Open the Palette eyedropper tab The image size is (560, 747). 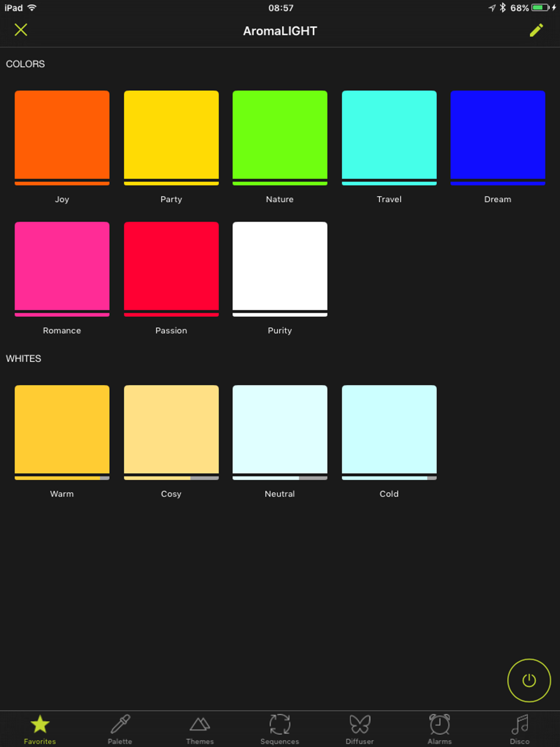click(x=120, y=730)
